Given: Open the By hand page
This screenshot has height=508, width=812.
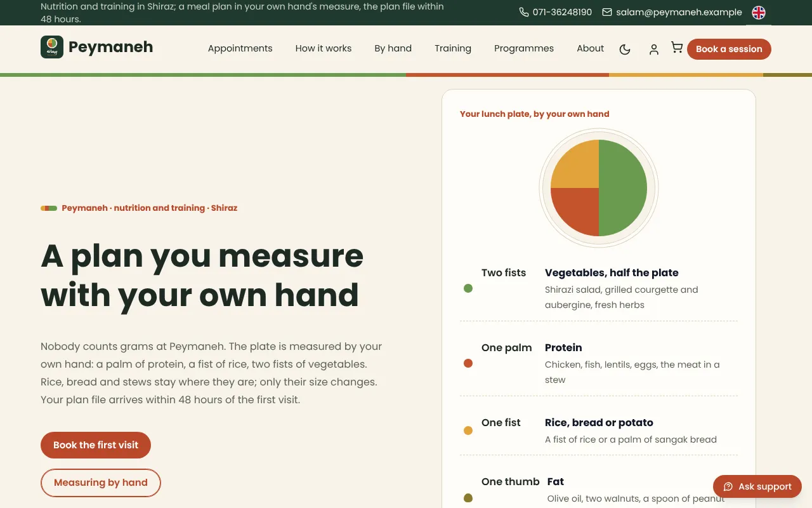Looking at the screenshot, I should point(393,48).
